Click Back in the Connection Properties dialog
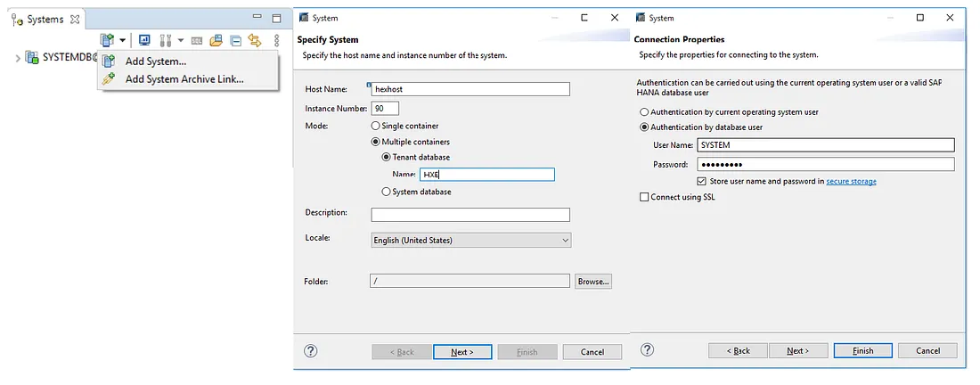The image size is (980, 385). (x=739, y=350)
